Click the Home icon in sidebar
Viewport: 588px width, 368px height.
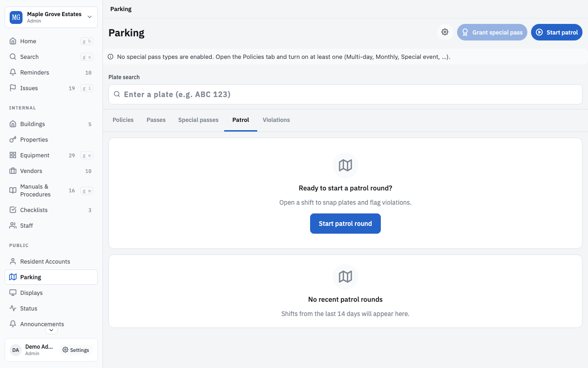(x=13, y=41)
